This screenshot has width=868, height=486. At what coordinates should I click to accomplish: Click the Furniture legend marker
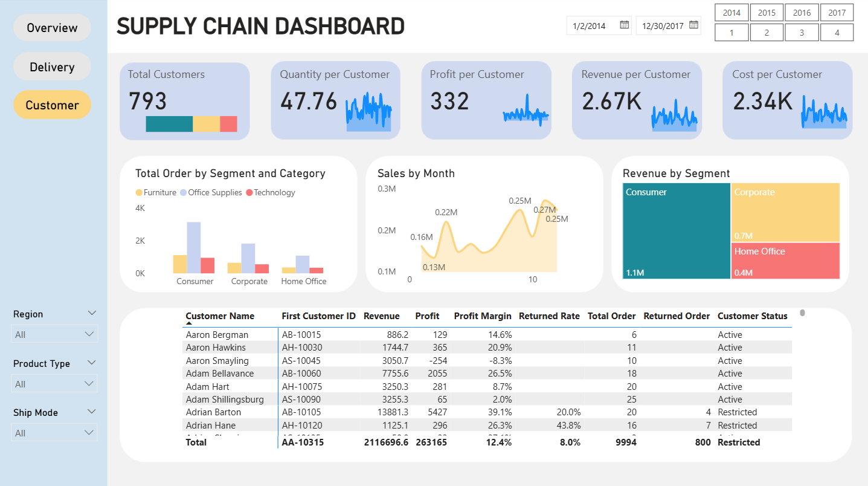(139, 193)
